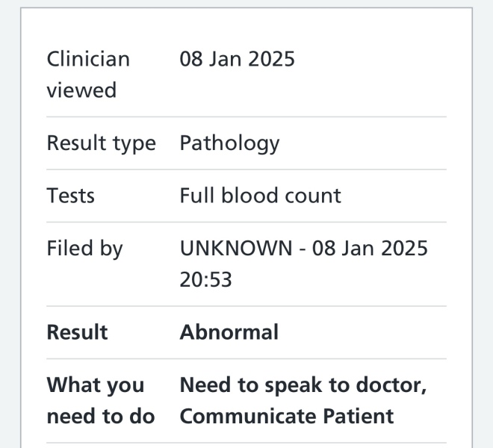Click the 'Clinician viewed' row label

coord(88,74)
